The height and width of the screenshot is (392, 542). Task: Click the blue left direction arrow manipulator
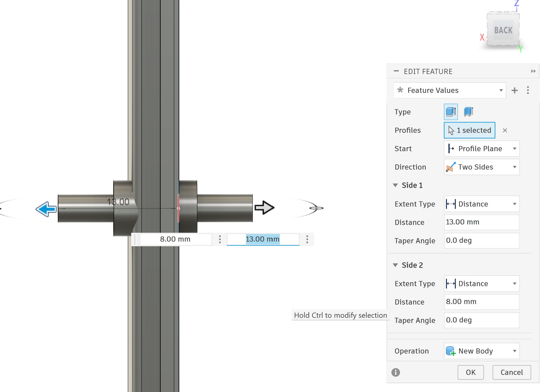(x=46, y=209)
